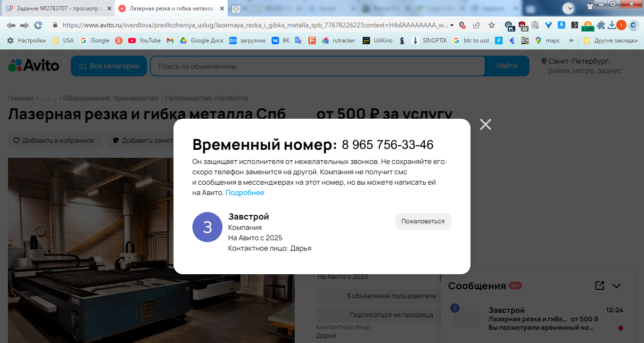
Task: Open the red shield extension with 30 badge
Action: pos(523,25)
